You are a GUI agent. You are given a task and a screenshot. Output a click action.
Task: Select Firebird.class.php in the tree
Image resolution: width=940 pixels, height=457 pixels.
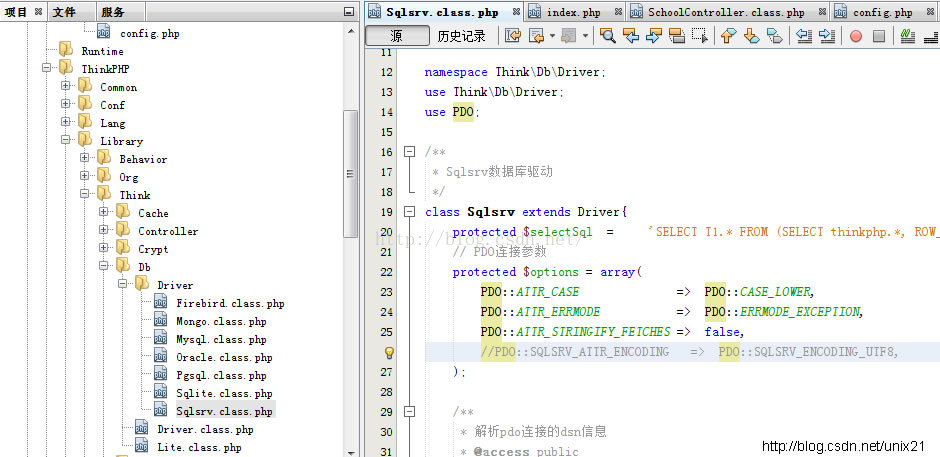tap(230, 303)
